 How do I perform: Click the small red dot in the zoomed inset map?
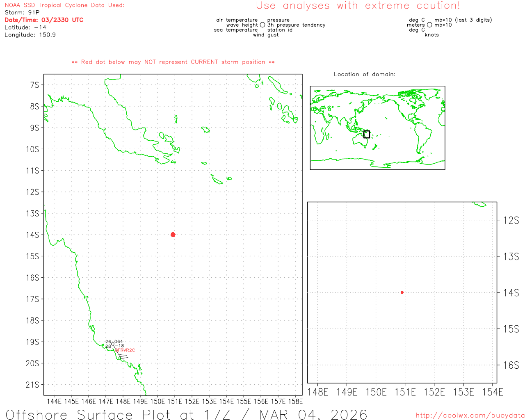402,292
